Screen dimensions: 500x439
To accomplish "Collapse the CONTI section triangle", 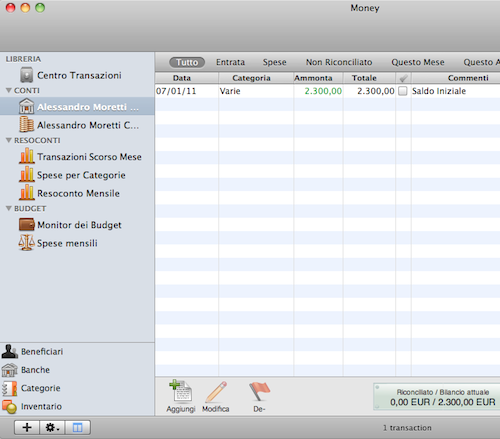I will (9, 90).
